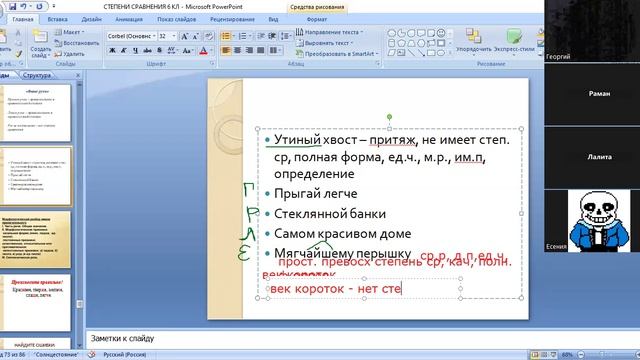
Task: Open the line spacing menu
Action: click(x=286, y=36)
